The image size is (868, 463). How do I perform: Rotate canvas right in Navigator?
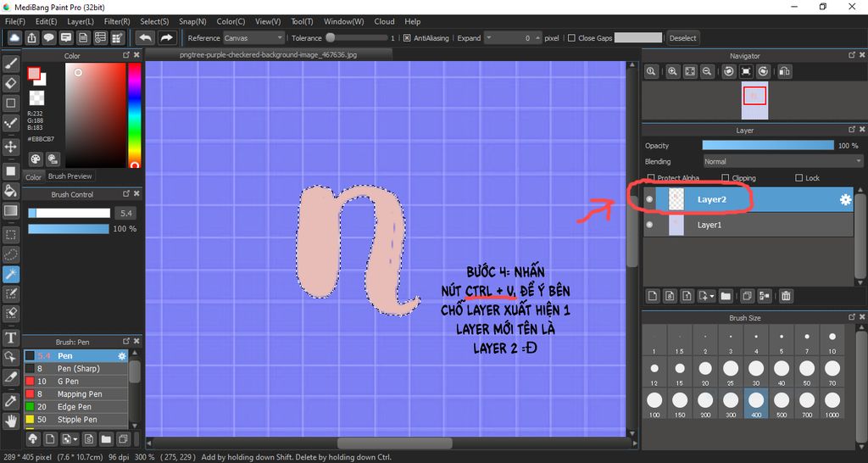pyautogui.click(x=764, y=71)
